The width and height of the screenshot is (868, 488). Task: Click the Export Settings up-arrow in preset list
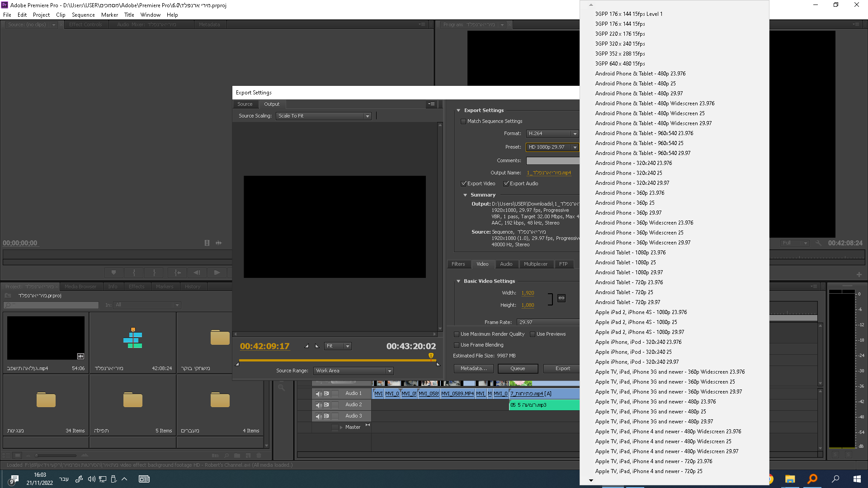[591, 5]
